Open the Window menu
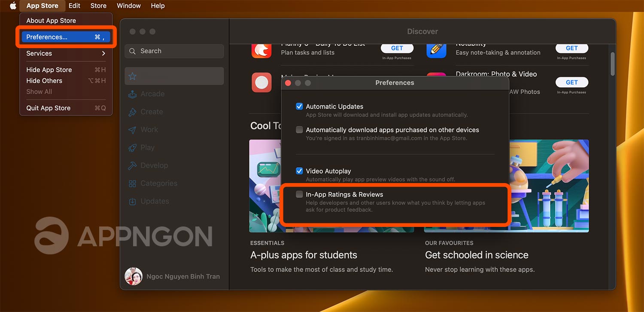644x312 pixels. coord(129,6)
